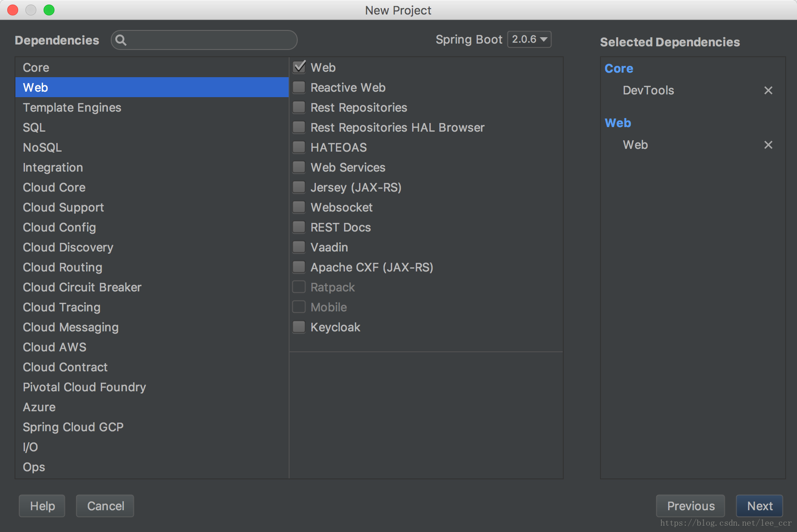The width and height of the screenshot is (797, 532).
Task: Select Jersey (JAX-RS) checkbox
Action: [299, 187]
